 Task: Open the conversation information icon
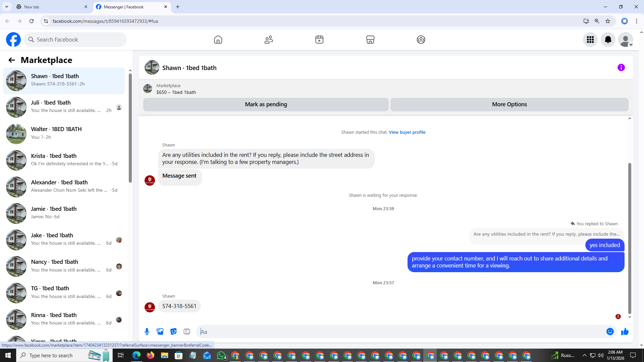[621, 68]
